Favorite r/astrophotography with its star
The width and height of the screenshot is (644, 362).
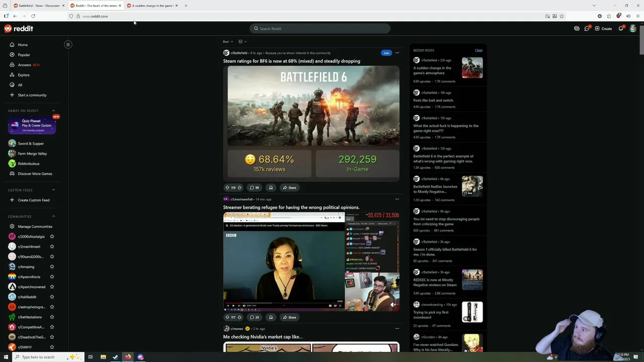point(52,307)
